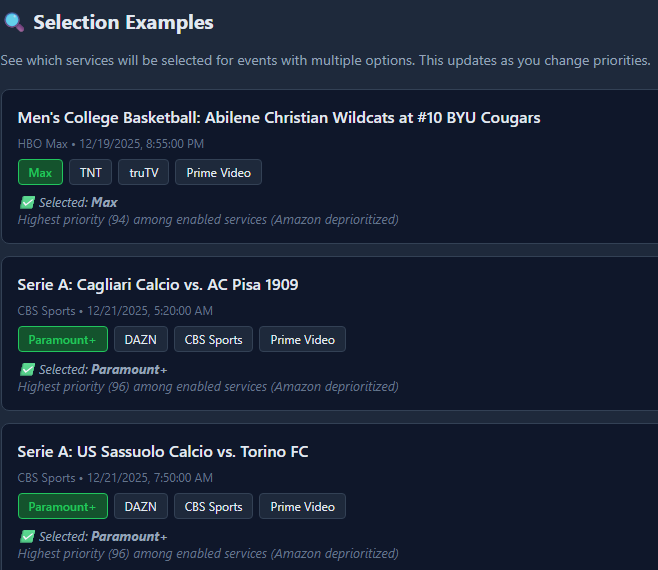The image size is (658, 570).
Task: Select Paramount+ for Cagliari vs. Pisa
Action: [x=62, y=339]
